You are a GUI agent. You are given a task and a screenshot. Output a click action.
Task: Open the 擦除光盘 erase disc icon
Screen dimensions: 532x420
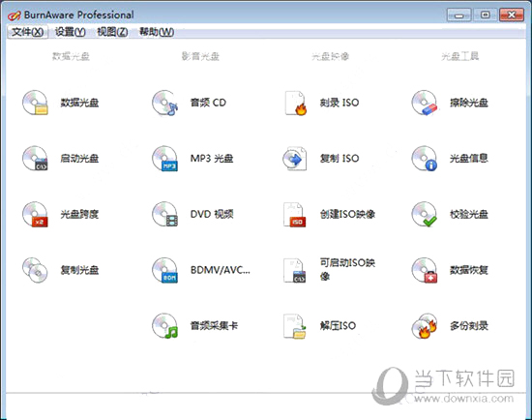click(x=425, y=103)
